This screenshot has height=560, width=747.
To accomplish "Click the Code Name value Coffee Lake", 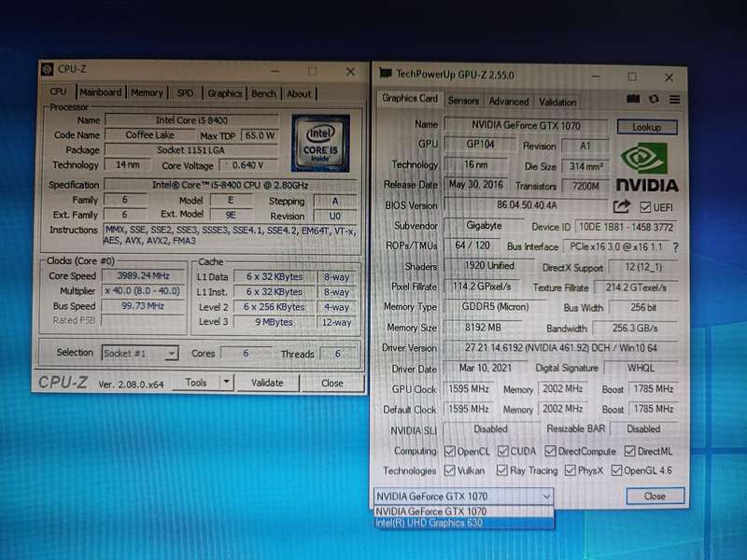I will point(149,134).
